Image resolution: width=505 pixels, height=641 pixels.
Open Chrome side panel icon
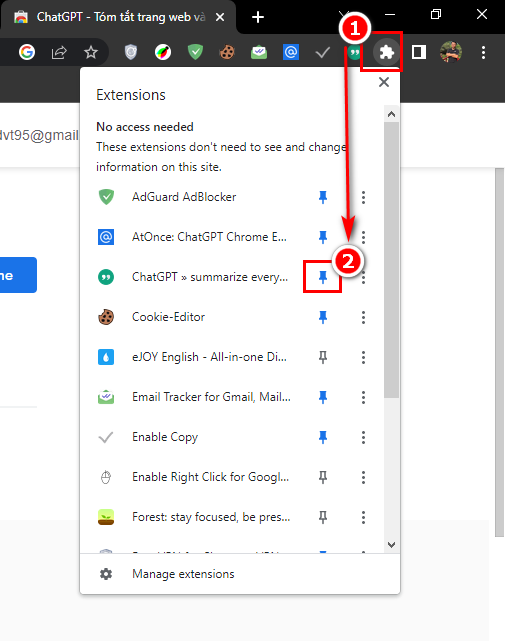tap(419, 52)
